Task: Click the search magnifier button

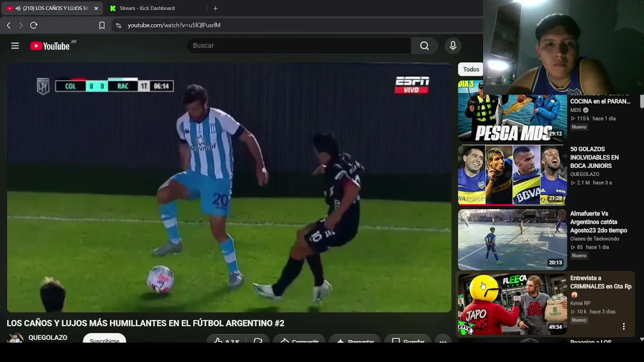Action: tap(425, 46)
